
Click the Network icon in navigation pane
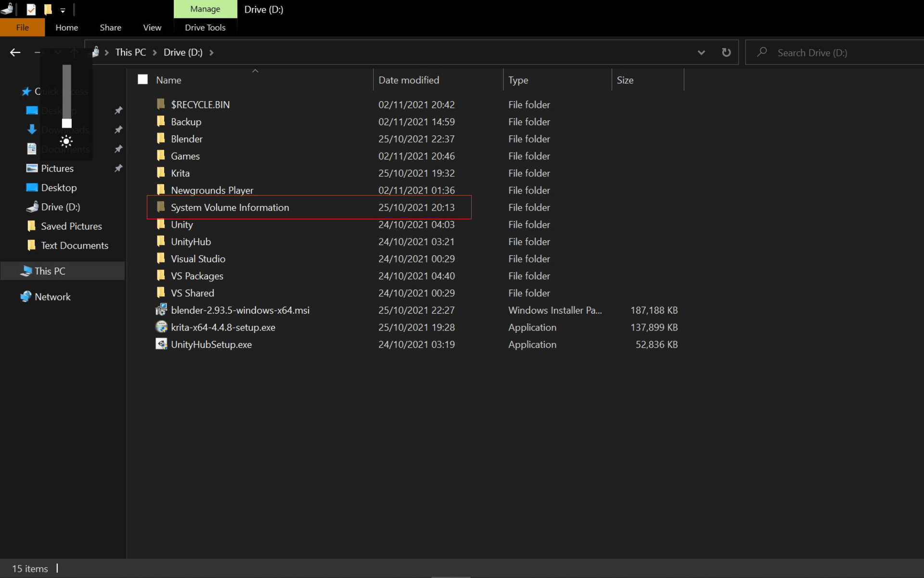pos(26,297)
